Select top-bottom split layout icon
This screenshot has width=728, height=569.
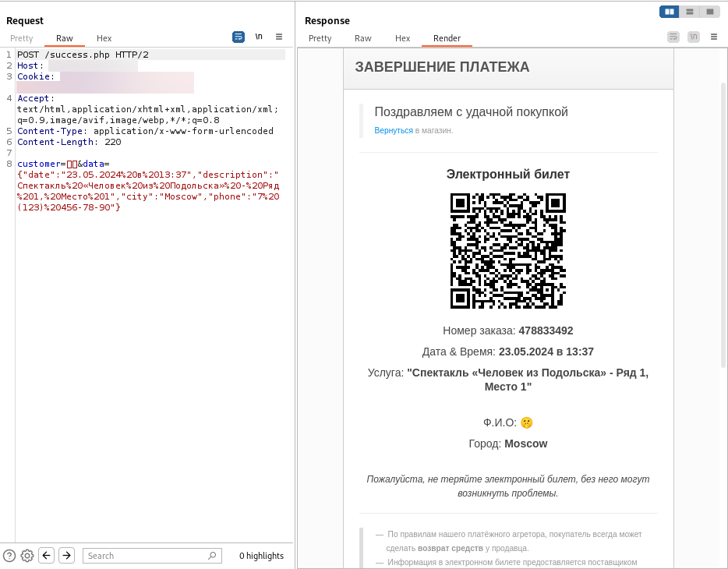coord(690,12)
